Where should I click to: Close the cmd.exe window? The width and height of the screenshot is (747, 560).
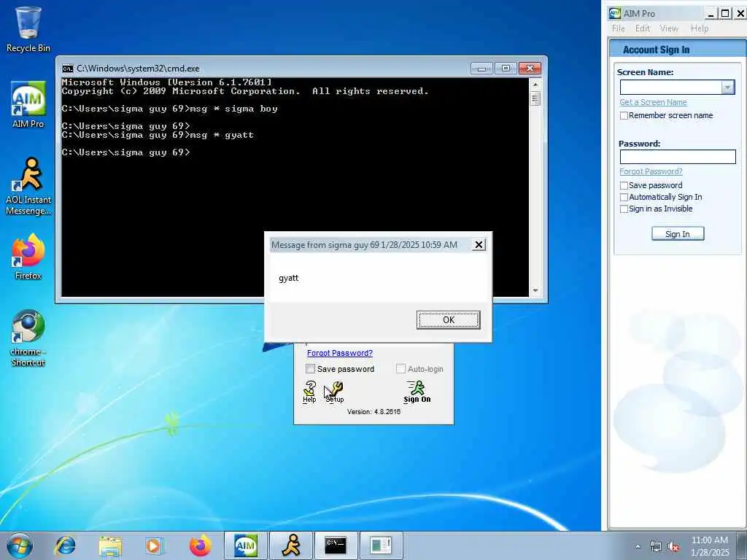[530, 69]
